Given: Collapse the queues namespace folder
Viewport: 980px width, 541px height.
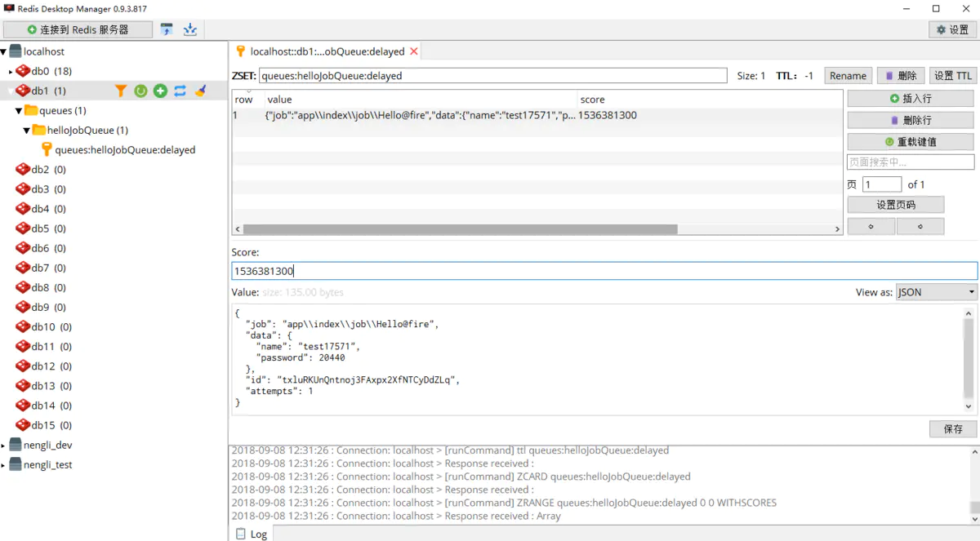Looking at the screenshot, I should pyautogui.click(x=19, y=111).
